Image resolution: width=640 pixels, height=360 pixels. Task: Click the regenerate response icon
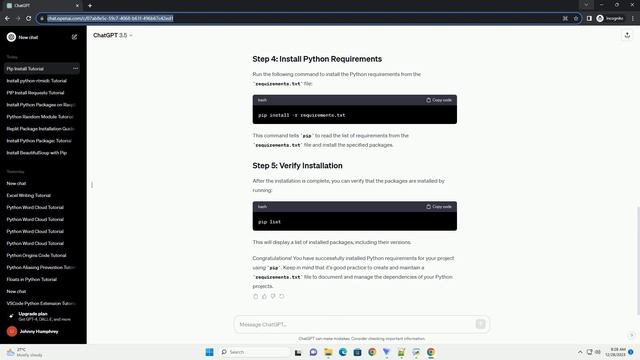click(282, 296)
